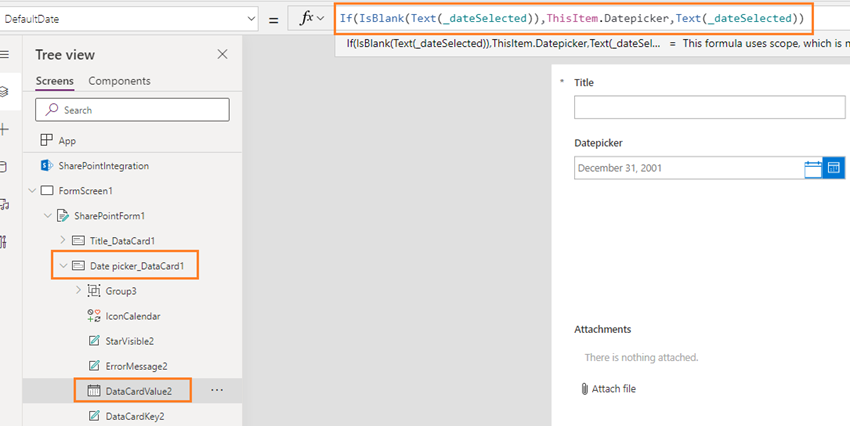Click the SharePointForm1 form icon

pos(63,216)
